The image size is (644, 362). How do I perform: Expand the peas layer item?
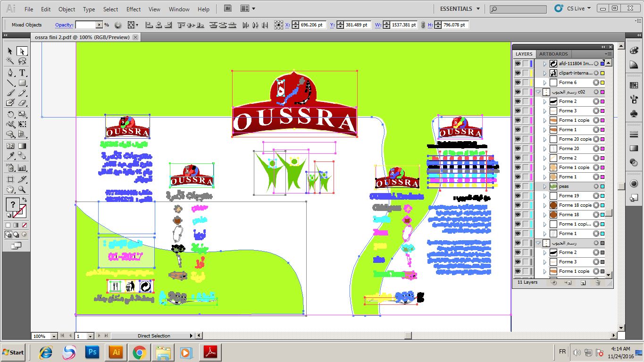[x=544, y=186]
